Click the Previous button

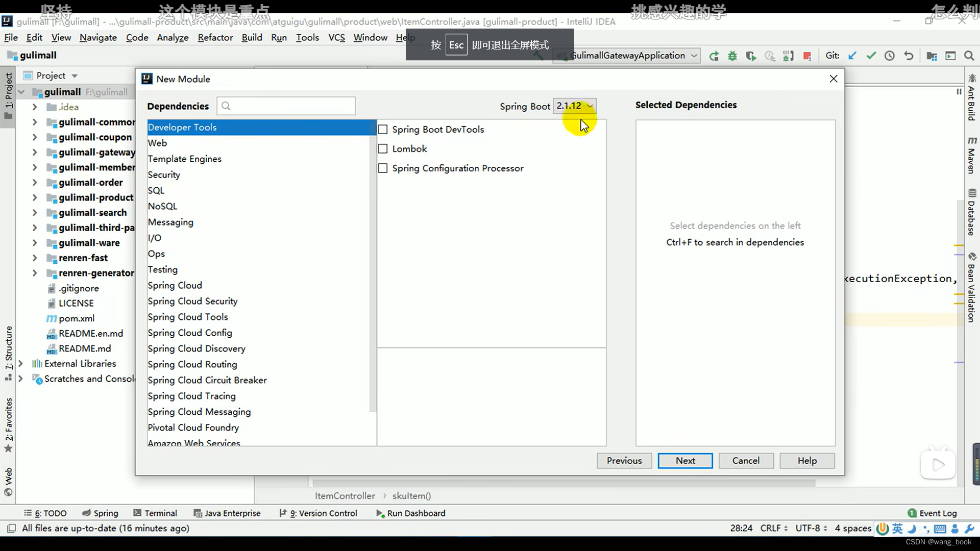click(624, 461)
